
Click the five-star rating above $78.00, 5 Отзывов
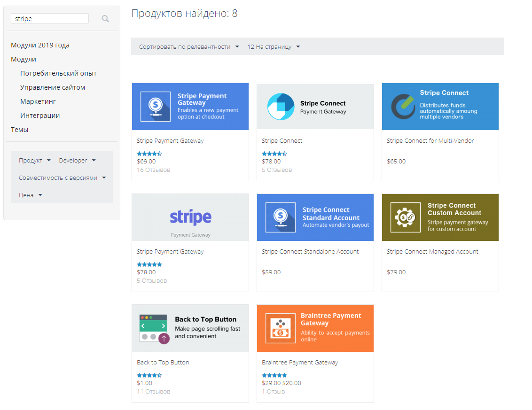149,264
